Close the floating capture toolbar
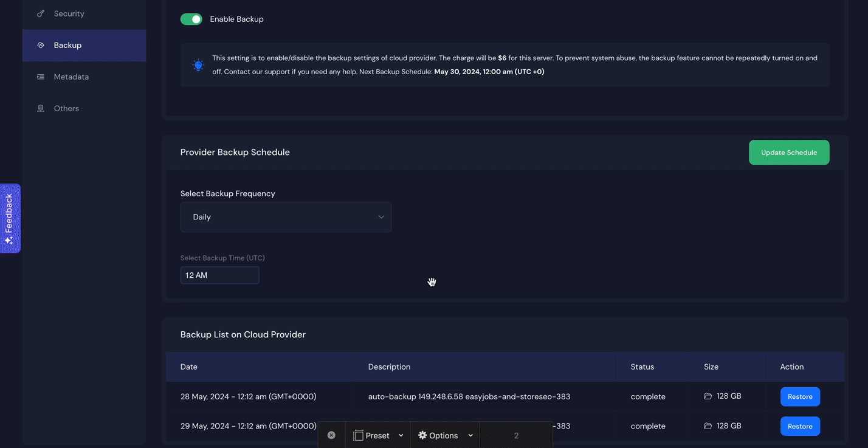Image resolution: width=868 pixels, height=448 pixels. point(331,435)
